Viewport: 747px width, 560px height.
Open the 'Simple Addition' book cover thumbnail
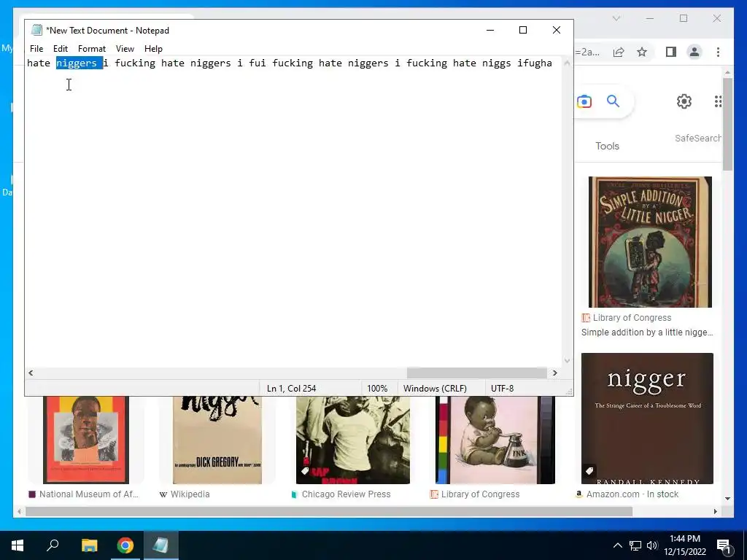click(650, 242)
